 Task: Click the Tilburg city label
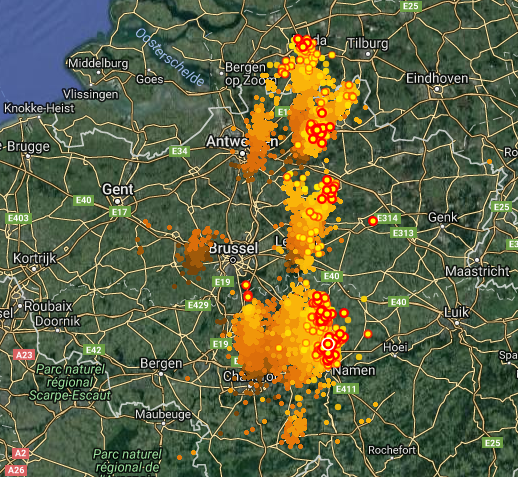coord(368,43)
